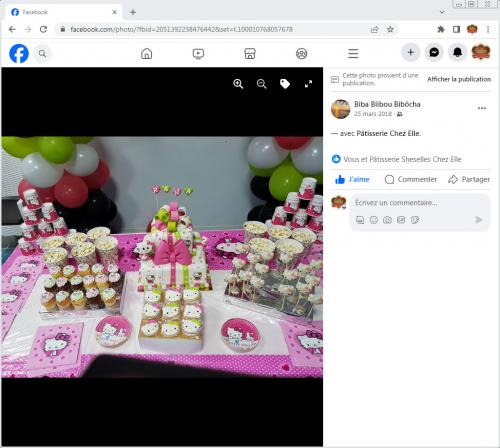Open the post options three-dots menu
This screenshot has height=448, width=500.
pyautogui.click(x=482, y=108)
